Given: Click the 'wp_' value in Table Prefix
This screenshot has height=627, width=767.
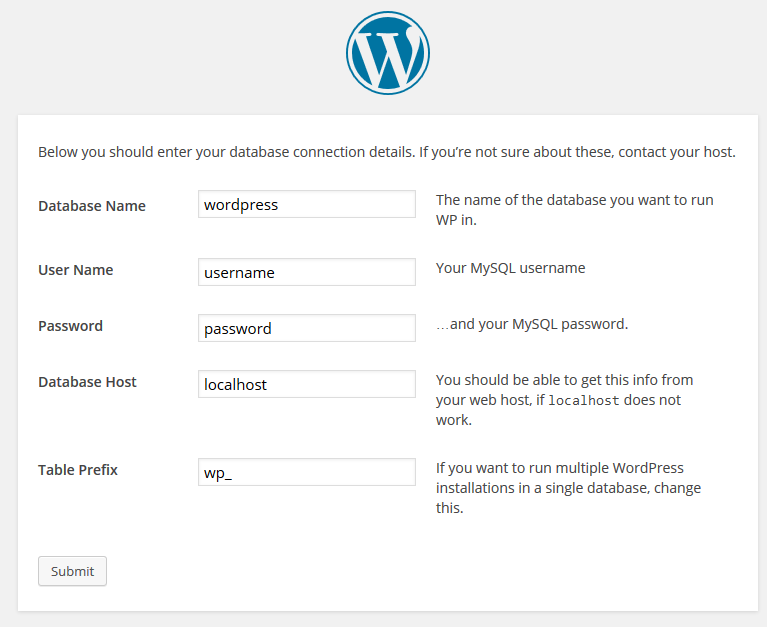Looking at the screenshot, I should click(218, 473).
